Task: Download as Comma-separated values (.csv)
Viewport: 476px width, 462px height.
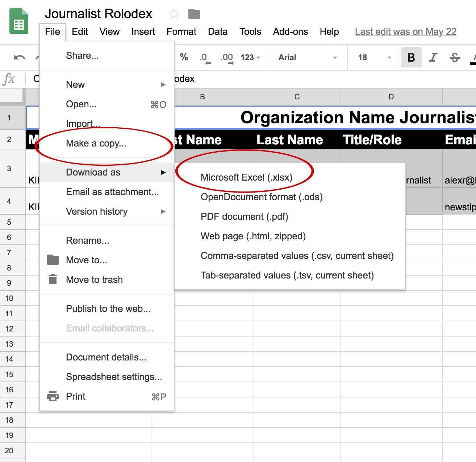Action: tap(290, 256)
